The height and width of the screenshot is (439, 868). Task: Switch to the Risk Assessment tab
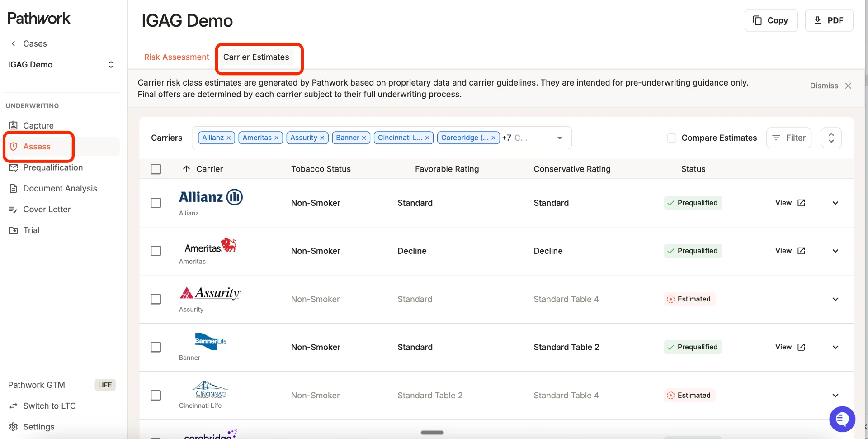pos(176,57)
